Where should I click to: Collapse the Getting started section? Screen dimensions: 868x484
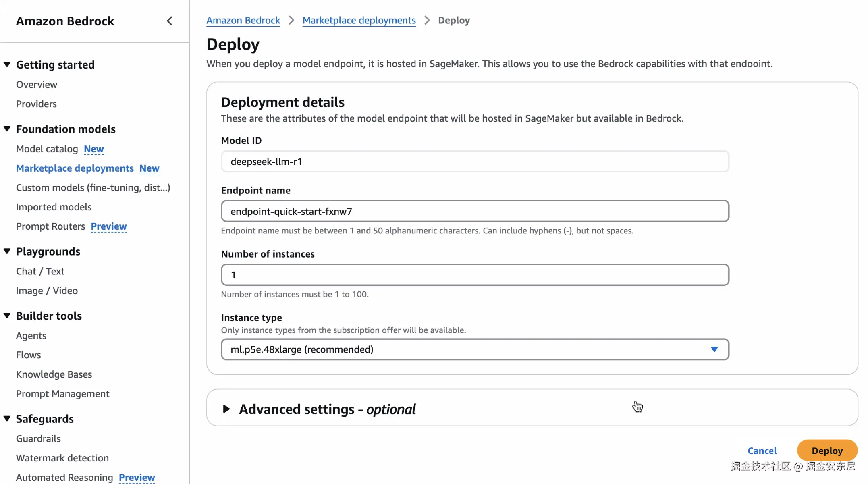tap(7, 64)
